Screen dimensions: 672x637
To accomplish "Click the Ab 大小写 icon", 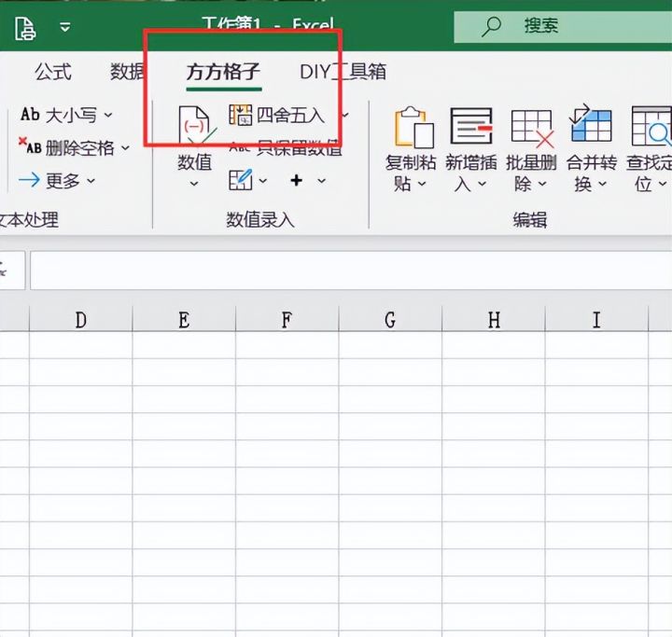I will pos(30,115).
